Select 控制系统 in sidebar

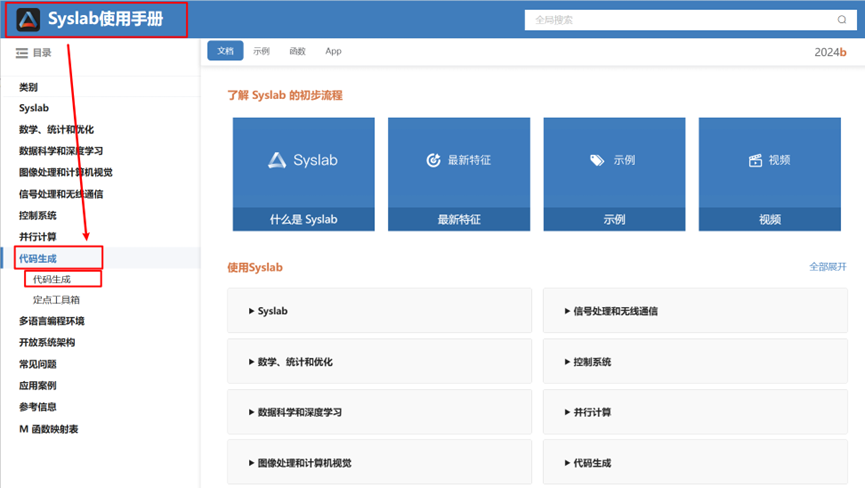(38, 216)
